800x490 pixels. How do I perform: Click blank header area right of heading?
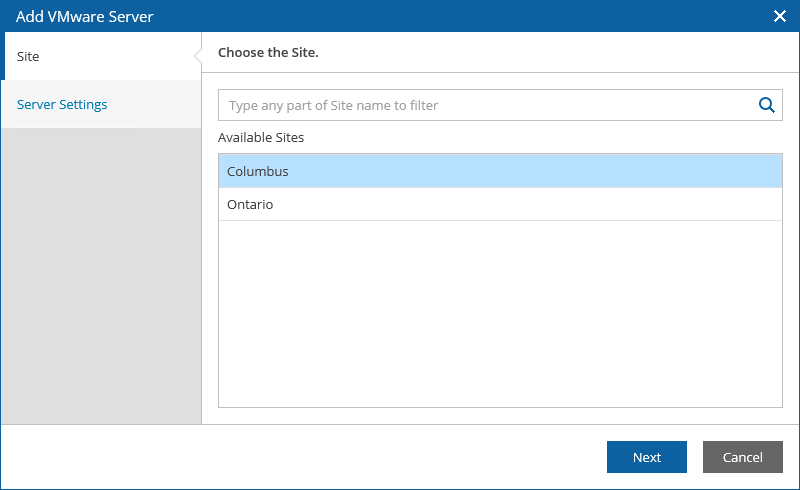pos(559,53)
